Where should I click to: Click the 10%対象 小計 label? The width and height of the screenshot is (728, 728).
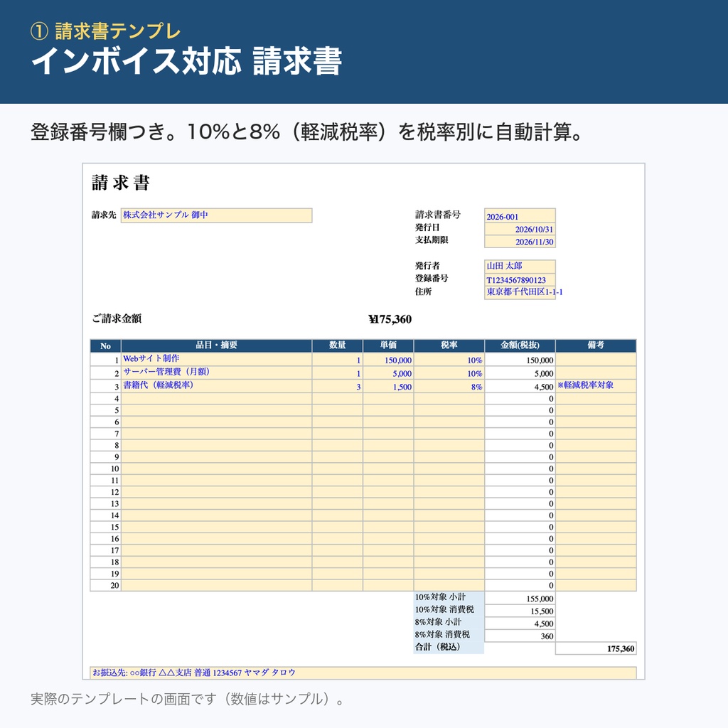pos(449,597)
